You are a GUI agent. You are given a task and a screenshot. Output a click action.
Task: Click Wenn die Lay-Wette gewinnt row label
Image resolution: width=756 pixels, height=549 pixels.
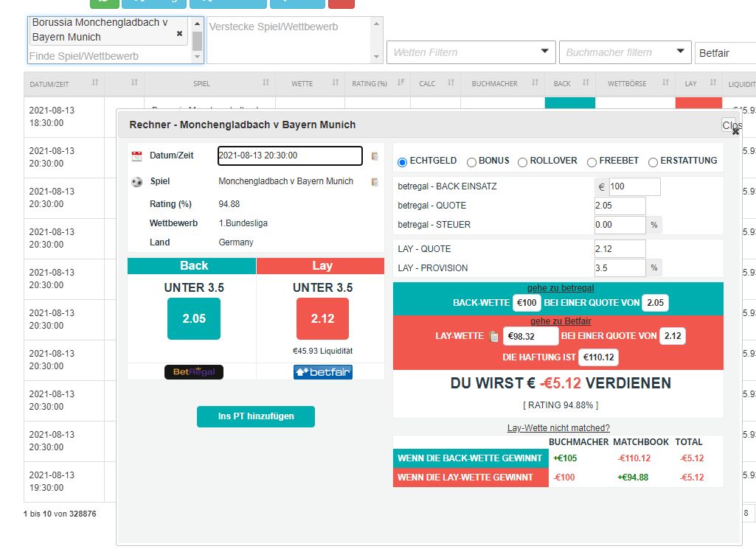tap(471, 478)
